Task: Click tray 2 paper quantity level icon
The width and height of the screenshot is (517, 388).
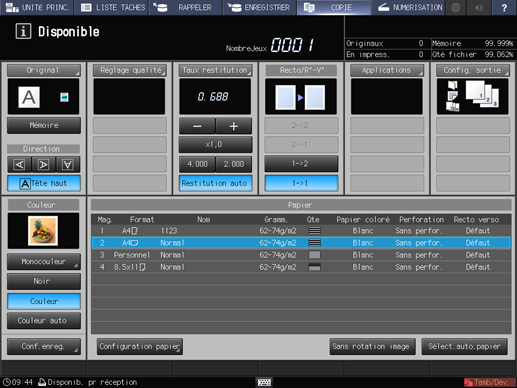Action: pyautogui.click(x=314, y=243)
